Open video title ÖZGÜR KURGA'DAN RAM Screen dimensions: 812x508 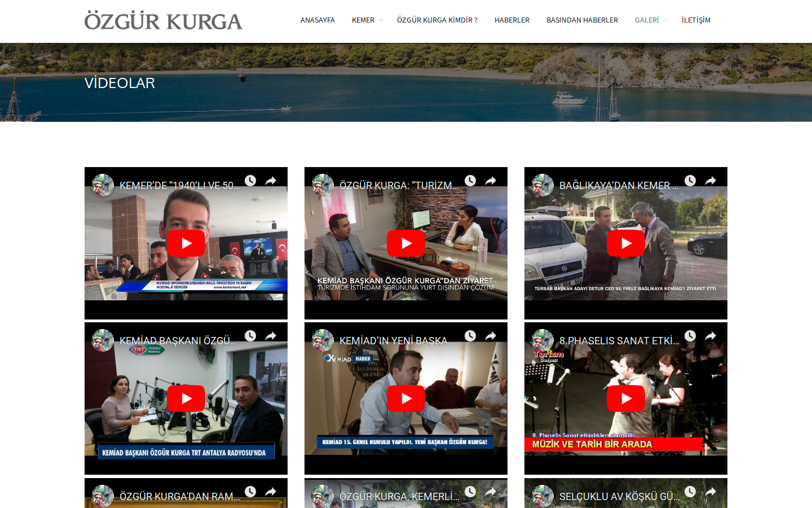[x=180, y=497]
